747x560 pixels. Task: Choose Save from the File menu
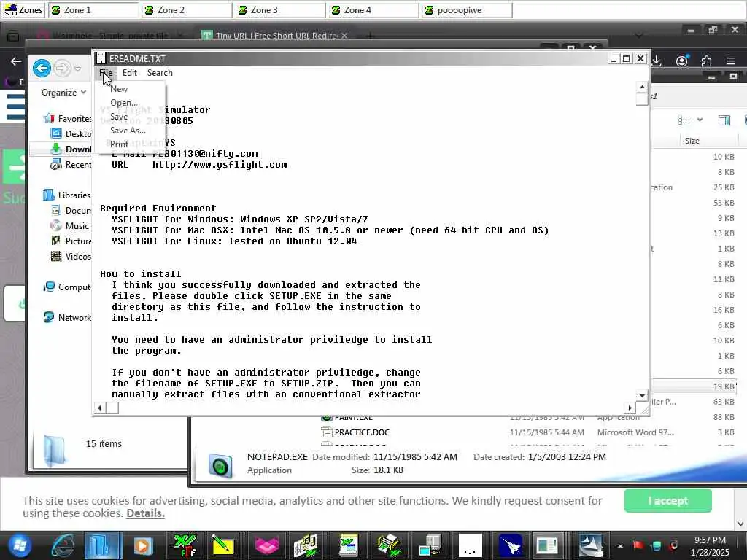pyautogui.click(x=119, y=117)
